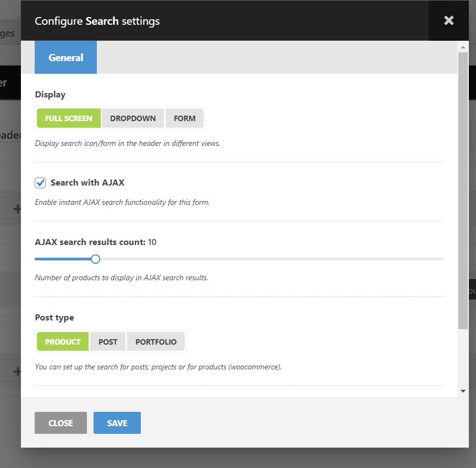Viewport: 476px width, 468px height.
Task: Click the lower plus icon behind the dialog
Action: pos(17,372)
